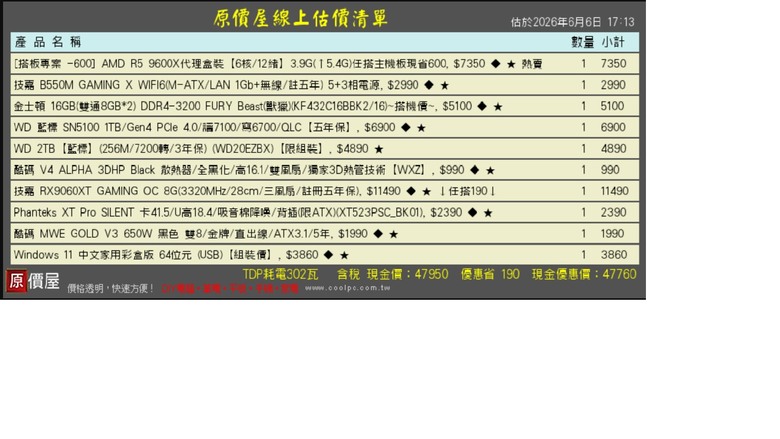Click subtotal 3860
Screen dimensions: 780x439
(x=614, y=255)
